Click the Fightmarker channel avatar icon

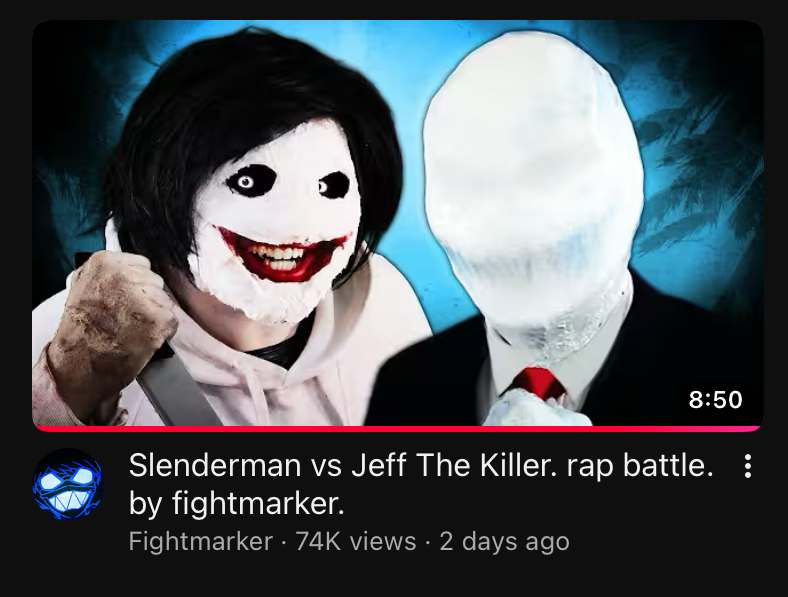pos(68,484)
